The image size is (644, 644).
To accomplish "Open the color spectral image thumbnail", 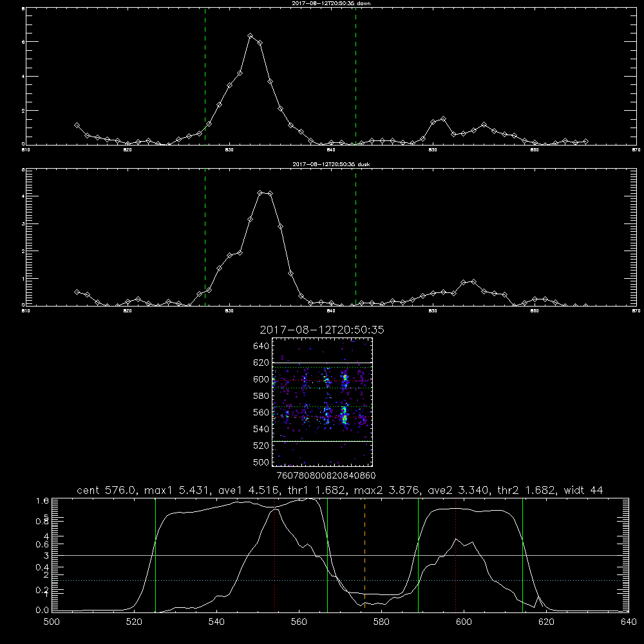I will pos(323,402).
